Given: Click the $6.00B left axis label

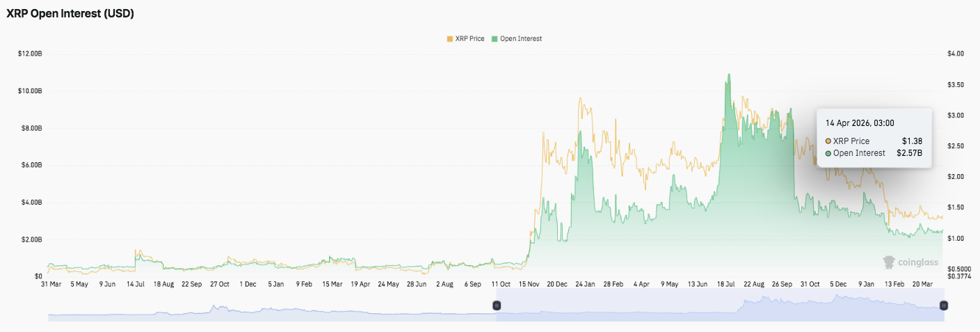Looking at the screenshot, I should (x=33, y=165).
